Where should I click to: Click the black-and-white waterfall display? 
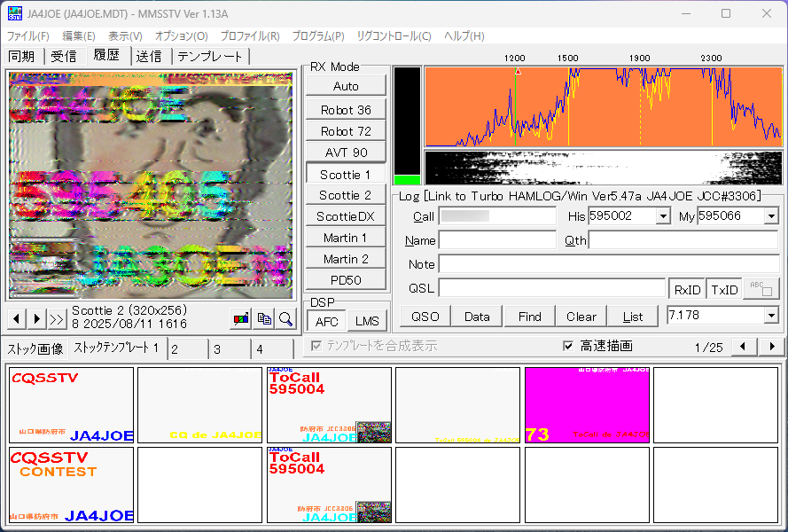[x=604, y=168]
